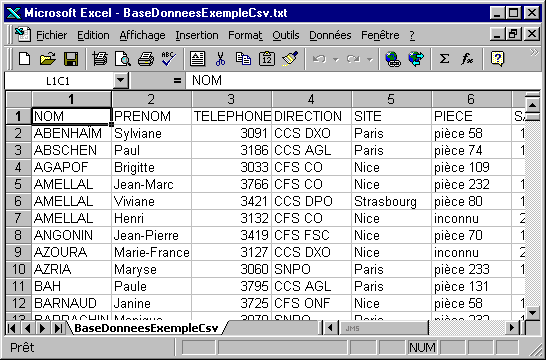
Task: Open the Outils menu
Action: 286,35
